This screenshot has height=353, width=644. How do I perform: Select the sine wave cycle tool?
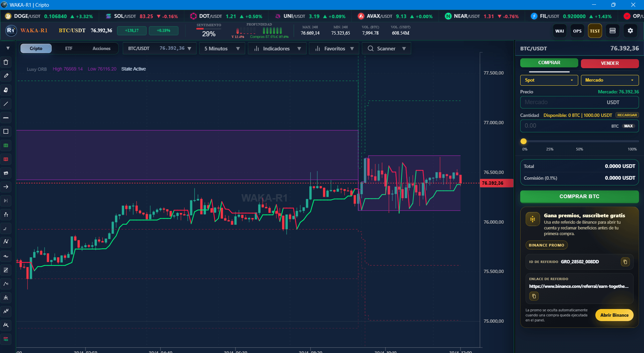[x=6, y=256]
